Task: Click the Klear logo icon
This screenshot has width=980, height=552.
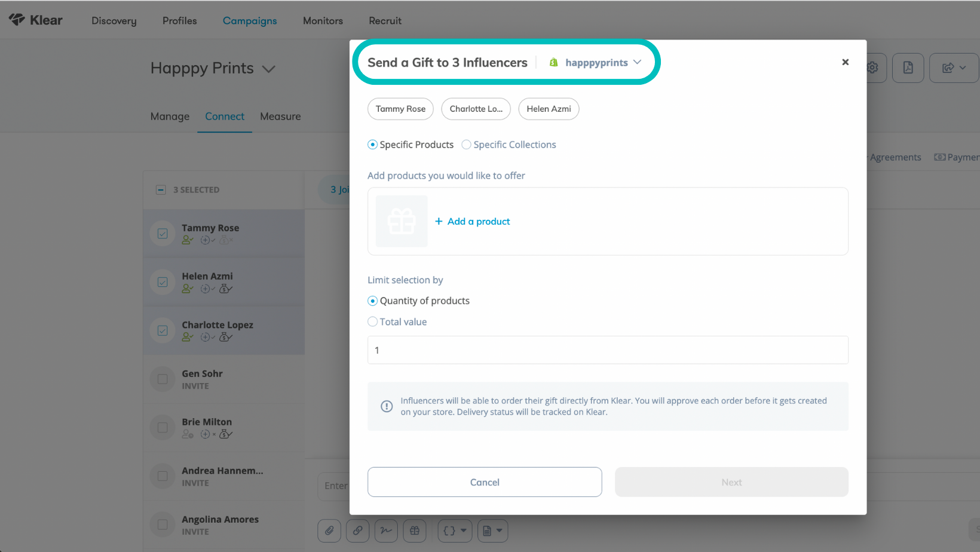Action: click(x=17, y=20)
